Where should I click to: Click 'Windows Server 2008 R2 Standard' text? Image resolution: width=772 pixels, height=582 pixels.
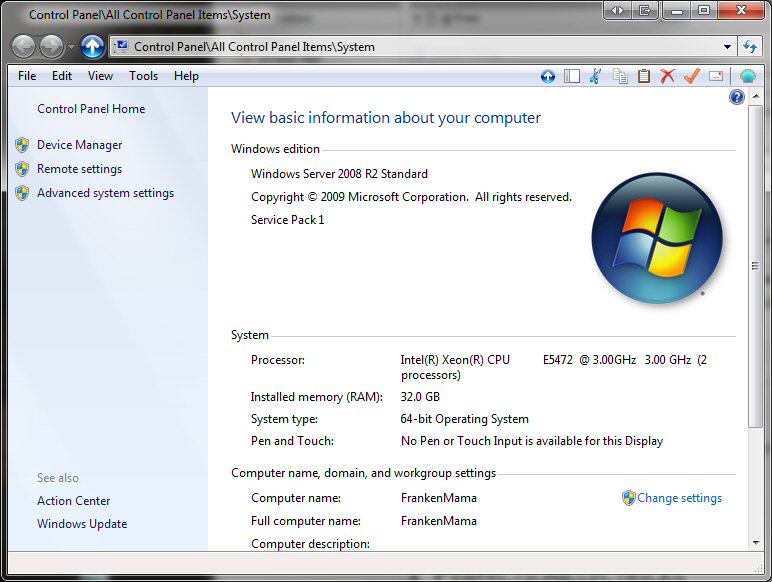click(339, 174)
